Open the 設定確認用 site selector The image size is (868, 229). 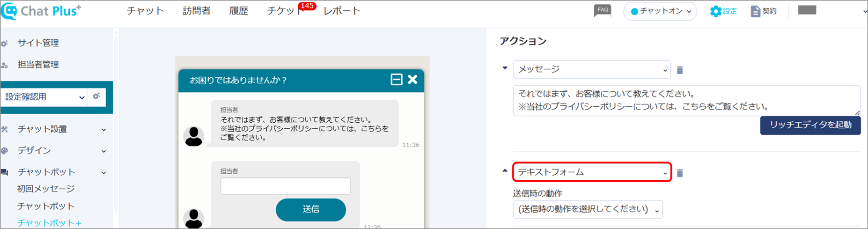click(44, 97)
